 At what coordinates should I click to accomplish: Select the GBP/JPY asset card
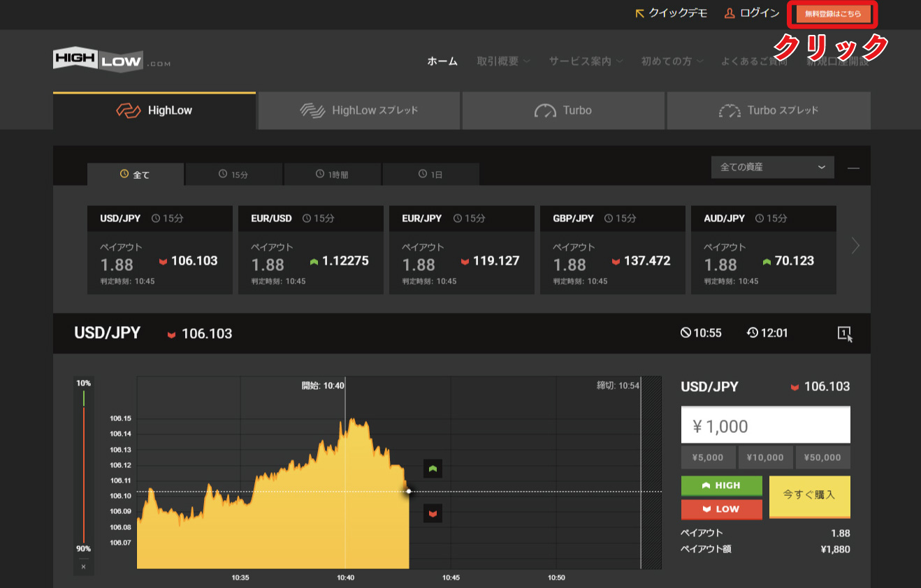(x=613, y=250)
